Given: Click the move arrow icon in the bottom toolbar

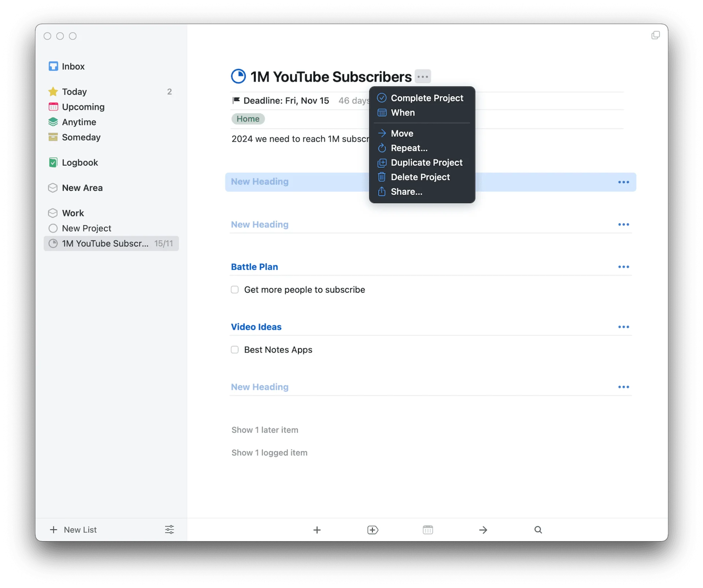Looking at the screenshot, I should (483, 529).
